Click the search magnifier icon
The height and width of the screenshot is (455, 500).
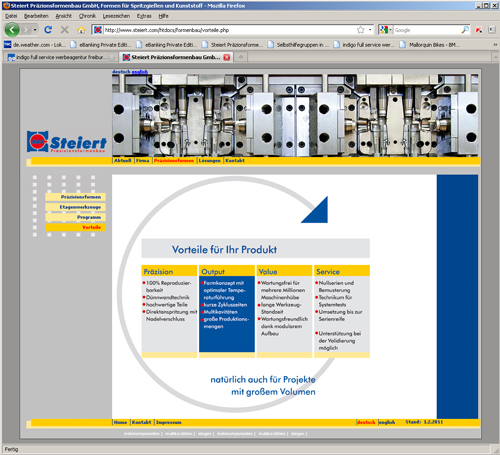click(x=465, y=30)
